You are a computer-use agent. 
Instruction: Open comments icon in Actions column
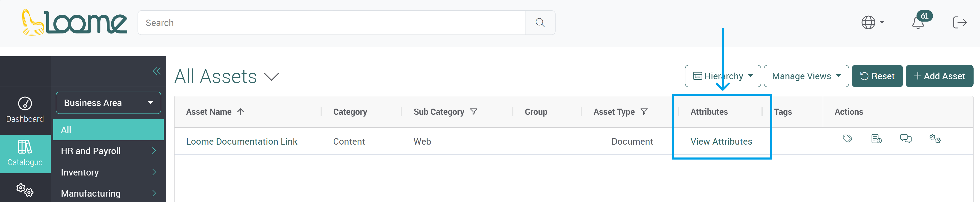point(906,139)
